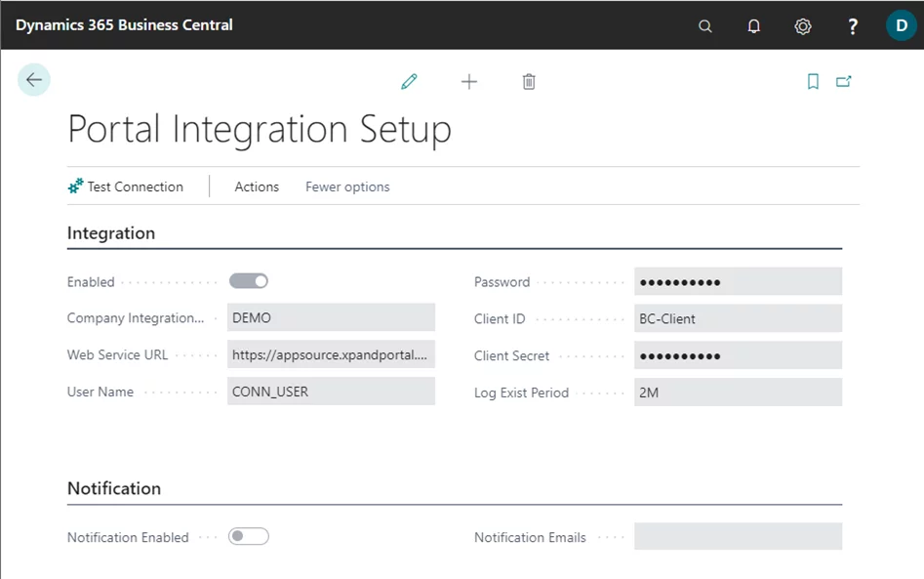Toggle the Notification Enabled switch
Screen dimensions: 924x579
(249, 536)
